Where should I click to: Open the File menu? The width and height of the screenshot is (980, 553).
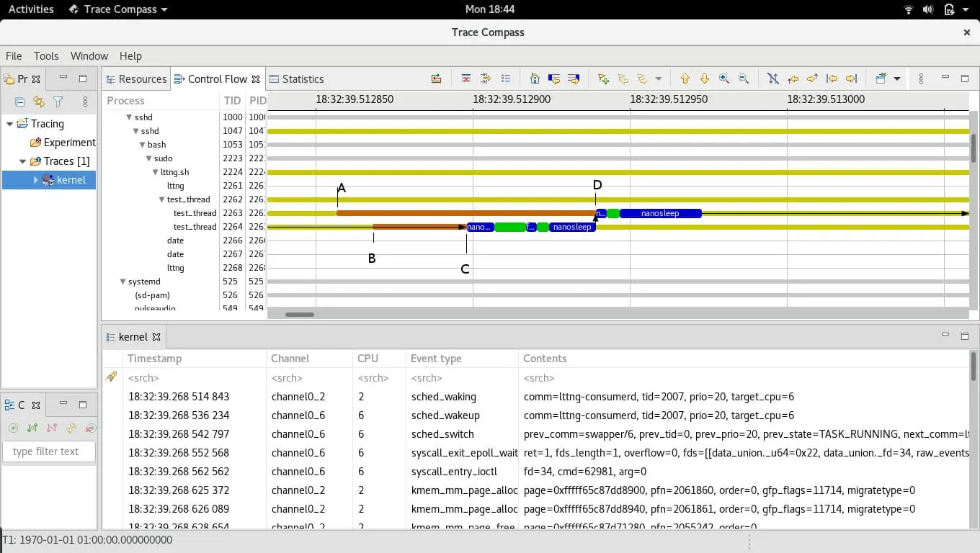[x=14, y=55]
